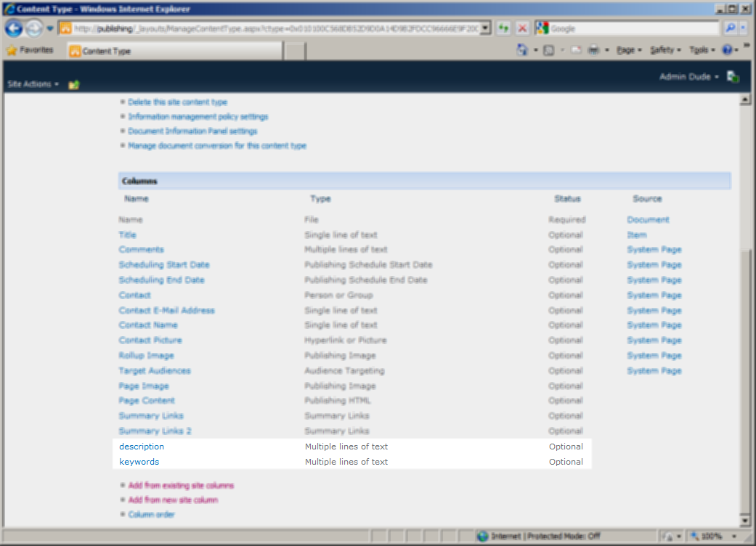The width and height of the screenshot is (756, 546).
Task: Open the keywords column link
Action: (139, 462)
